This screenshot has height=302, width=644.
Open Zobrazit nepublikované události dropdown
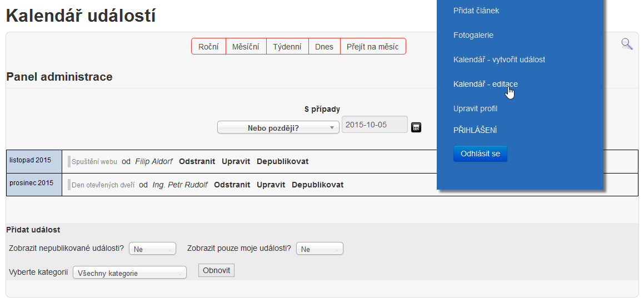[152, 249]
